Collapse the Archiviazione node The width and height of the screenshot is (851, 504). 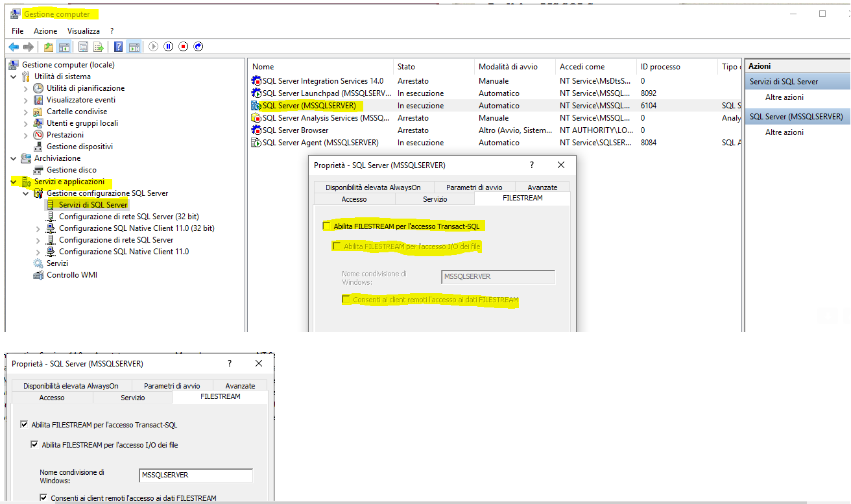[14, 158]
